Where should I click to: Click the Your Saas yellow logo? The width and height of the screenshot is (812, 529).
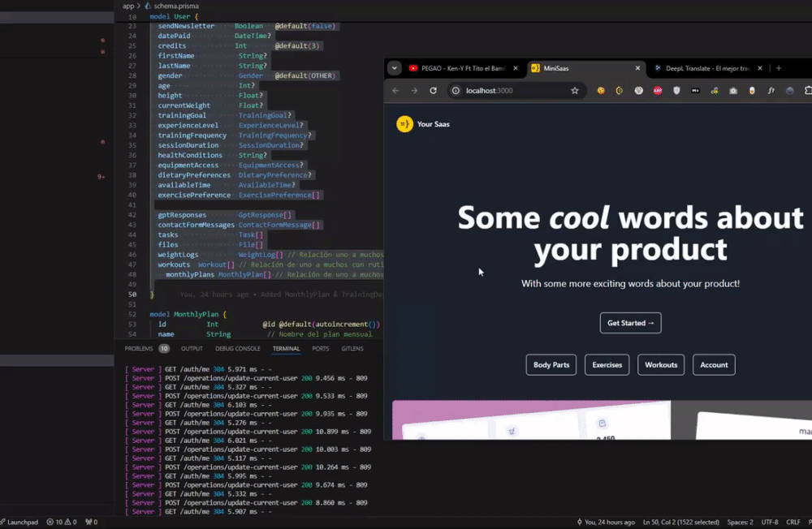click(404, 124)
